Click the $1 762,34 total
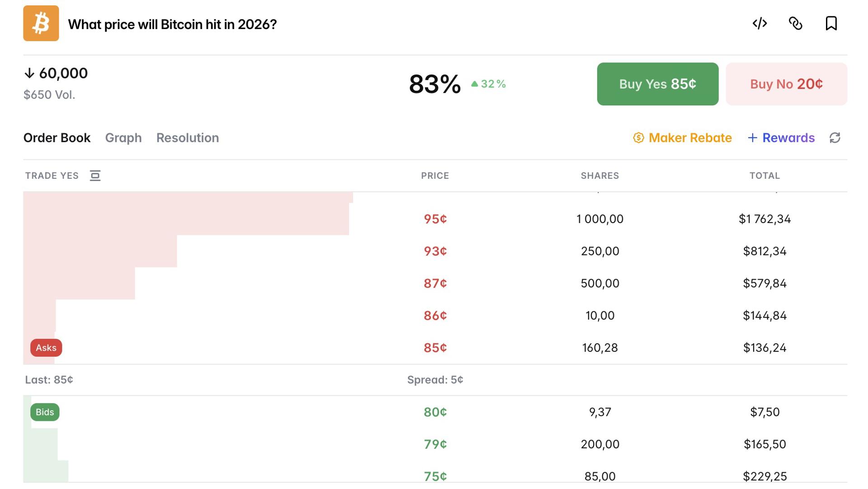Image resolution: width=868 pixels, height=489 pixels. tap(765, 219)
